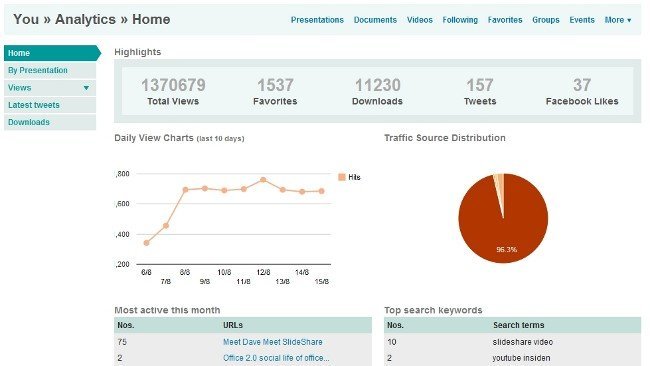
Task: Click the 15/8 data point on chart
Action: (322, 191)
